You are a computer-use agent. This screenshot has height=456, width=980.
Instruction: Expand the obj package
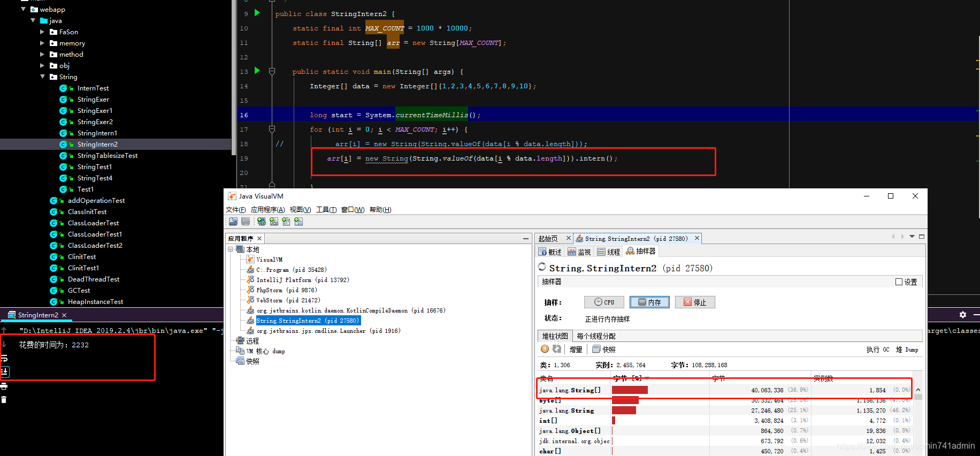click(42, 65)
